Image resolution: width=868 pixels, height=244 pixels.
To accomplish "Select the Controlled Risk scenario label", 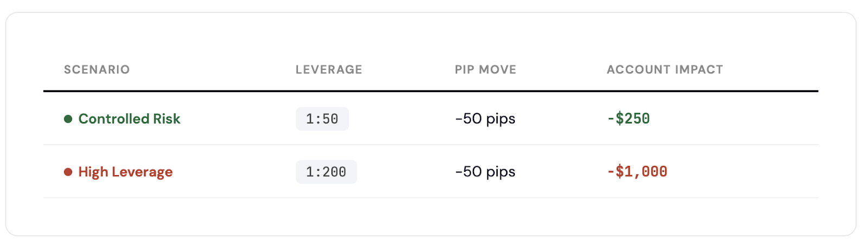I will [x=129, y=119].
